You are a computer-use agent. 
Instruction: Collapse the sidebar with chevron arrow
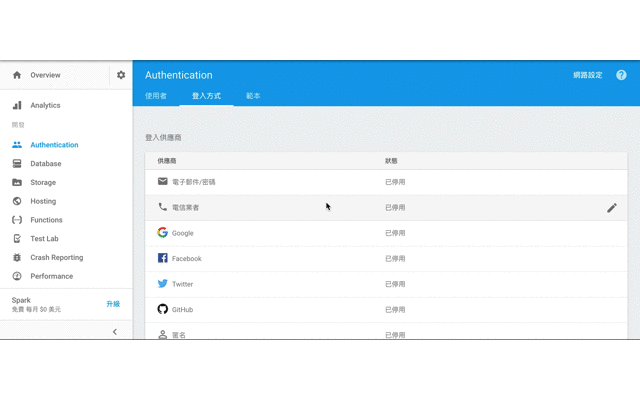tap(114, 331)
